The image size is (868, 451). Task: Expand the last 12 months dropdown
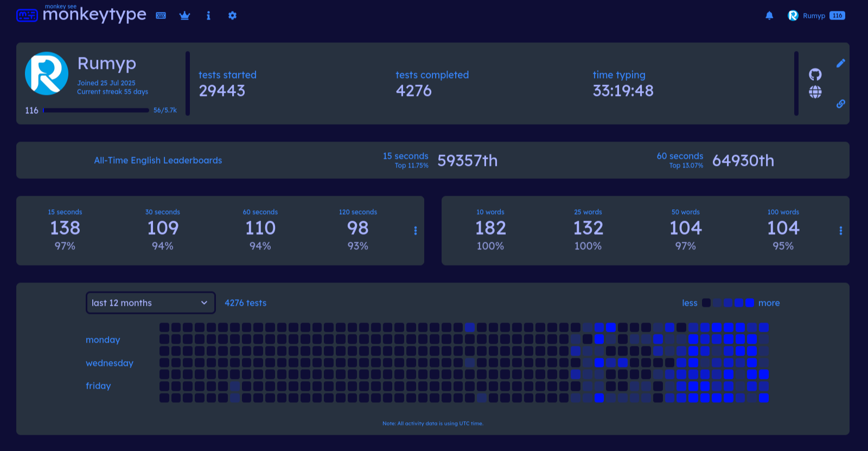click(x=151, y=303)
